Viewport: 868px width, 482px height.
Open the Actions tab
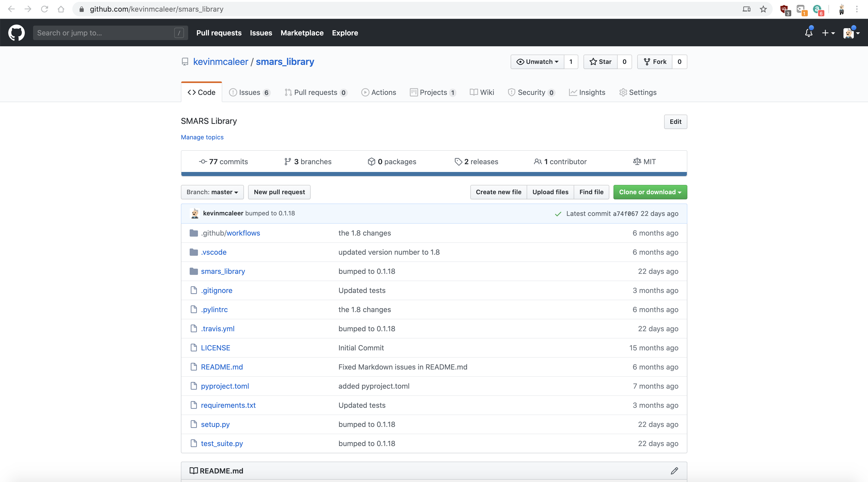click(x=379, y=92)
